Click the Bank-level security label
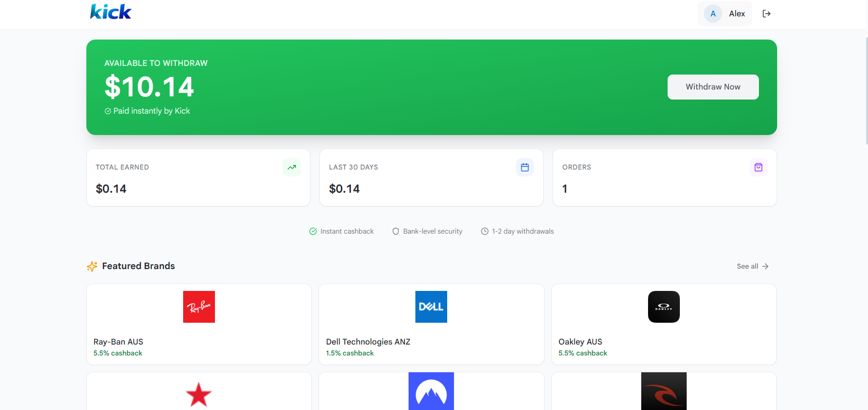The width and height of the screenshot is (868, 410). pos(433,231)
